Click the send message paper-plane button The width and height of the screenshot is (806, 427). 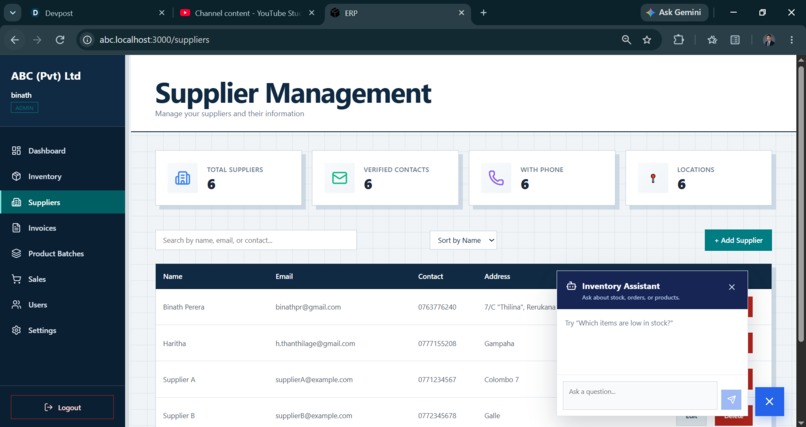(x=731, y=399)
